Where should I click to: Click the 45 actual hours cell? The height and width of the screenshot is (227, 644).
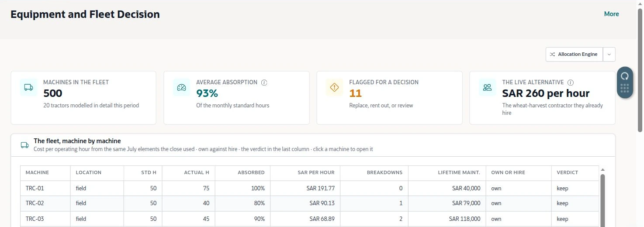pos(188,219)
